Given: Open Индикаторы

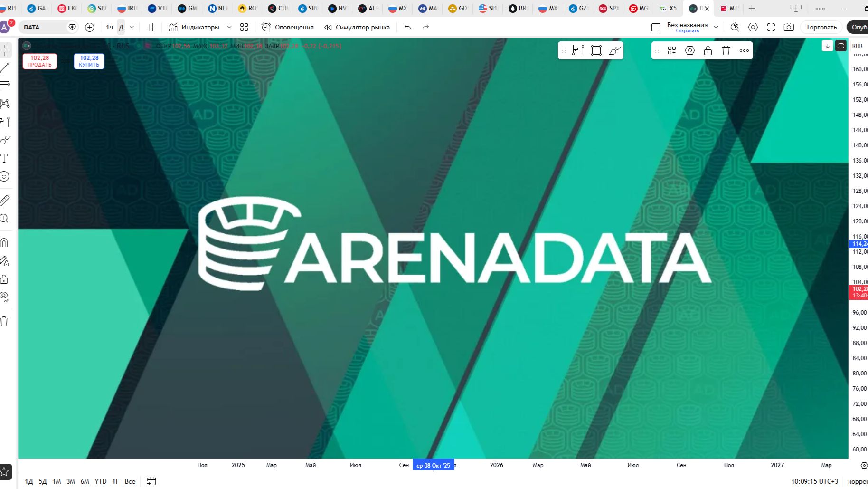Looking at the screenshot, I should [194, 27].
